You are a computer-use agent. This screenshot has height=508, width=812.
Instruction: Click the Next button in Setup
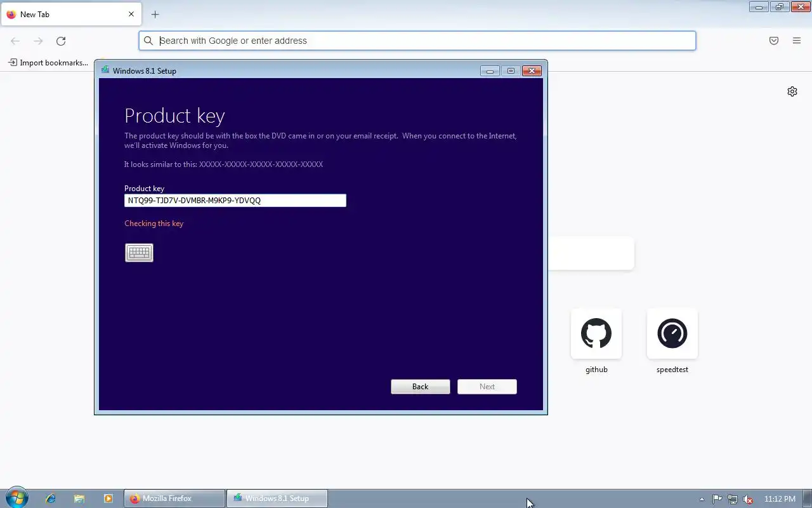pos(487,387)
